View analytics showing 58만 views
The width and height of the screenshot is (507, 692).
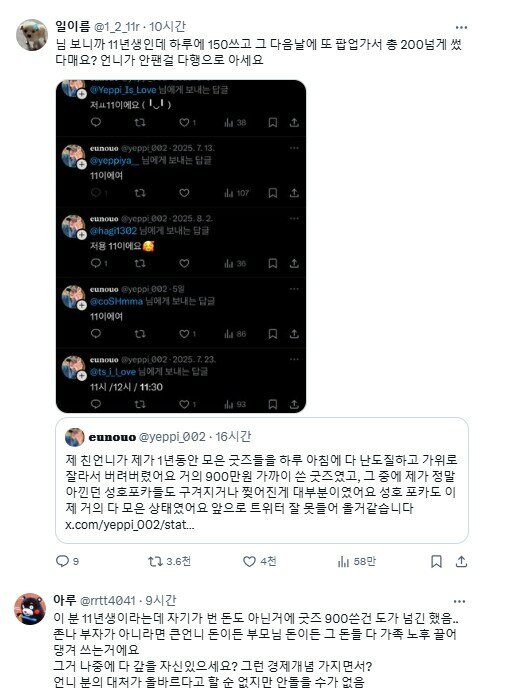coord(343,561)
